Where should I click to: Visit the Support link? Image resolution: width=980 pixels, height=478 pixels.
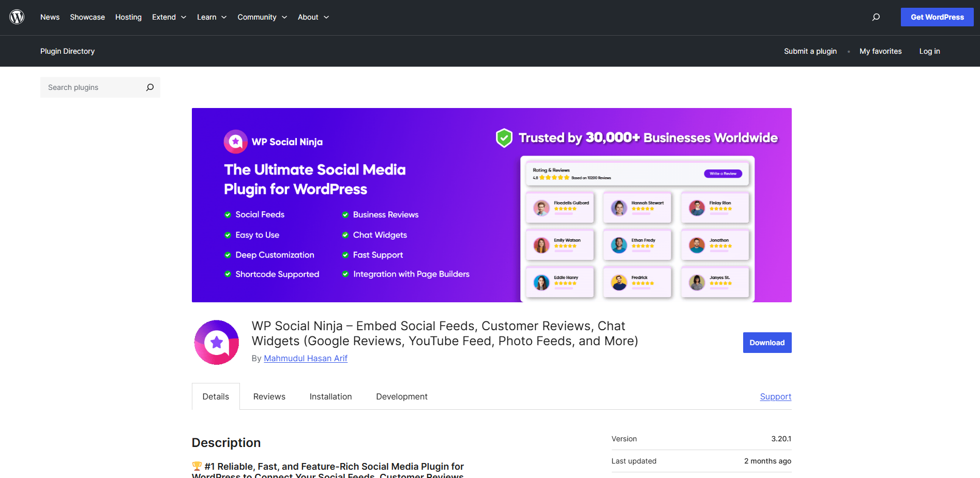point(775,396)
